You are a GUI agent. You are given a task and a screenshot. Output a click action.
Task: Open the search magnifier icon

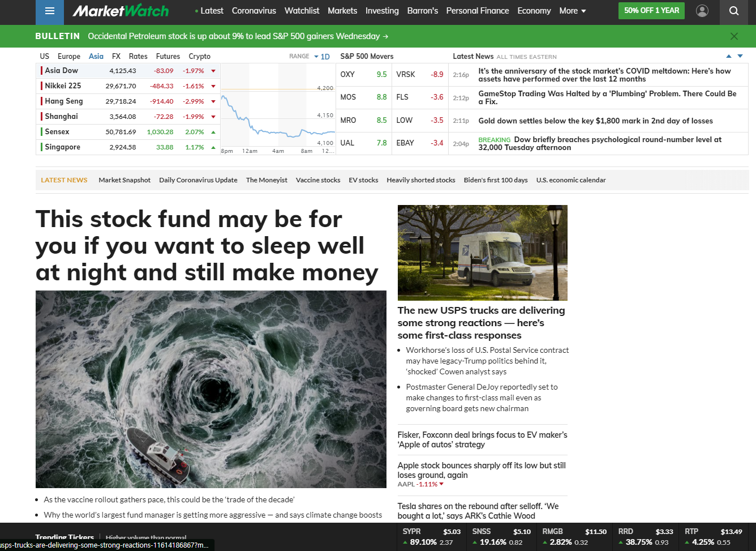734,11
